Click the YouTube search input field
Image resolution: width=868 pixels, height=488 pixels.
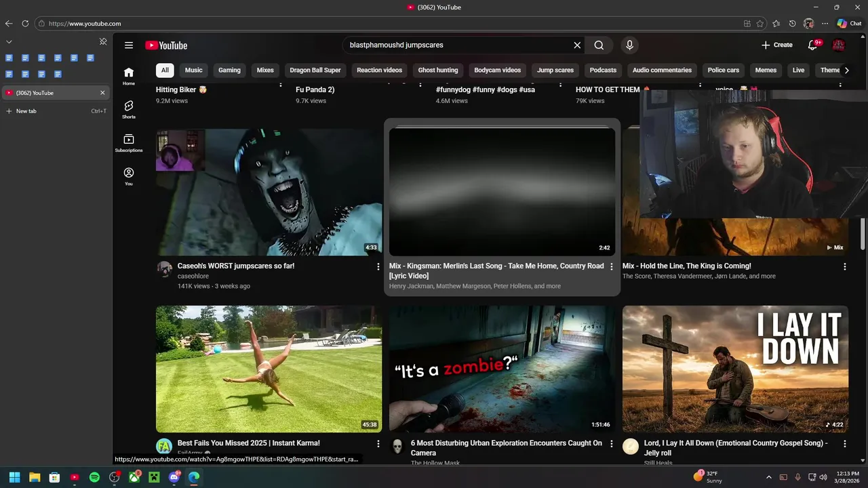(458, 45)
